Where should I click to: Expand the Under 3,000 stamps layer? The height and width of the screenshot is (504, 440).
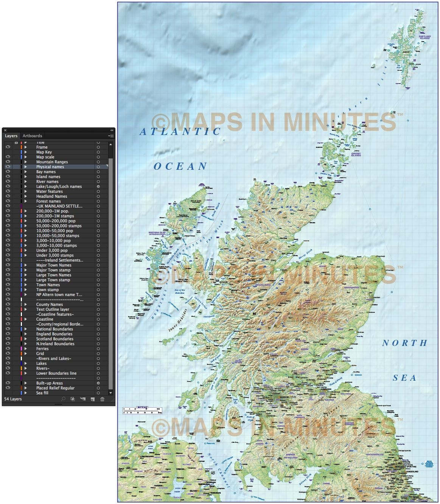point(26,255)
